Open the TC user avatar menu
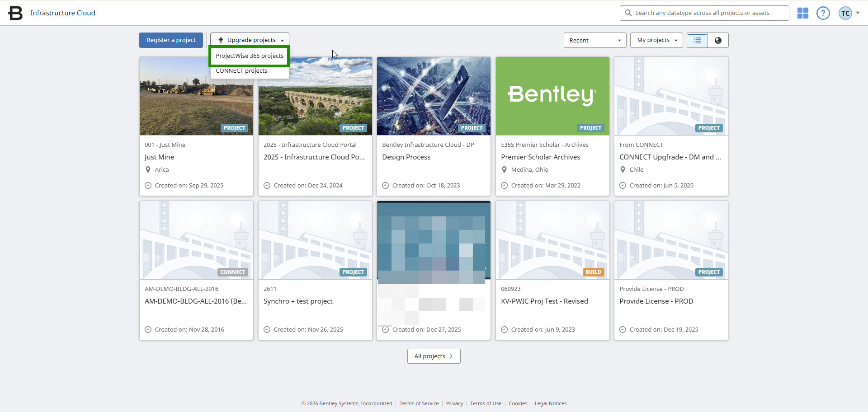 [x=845, y=13]
